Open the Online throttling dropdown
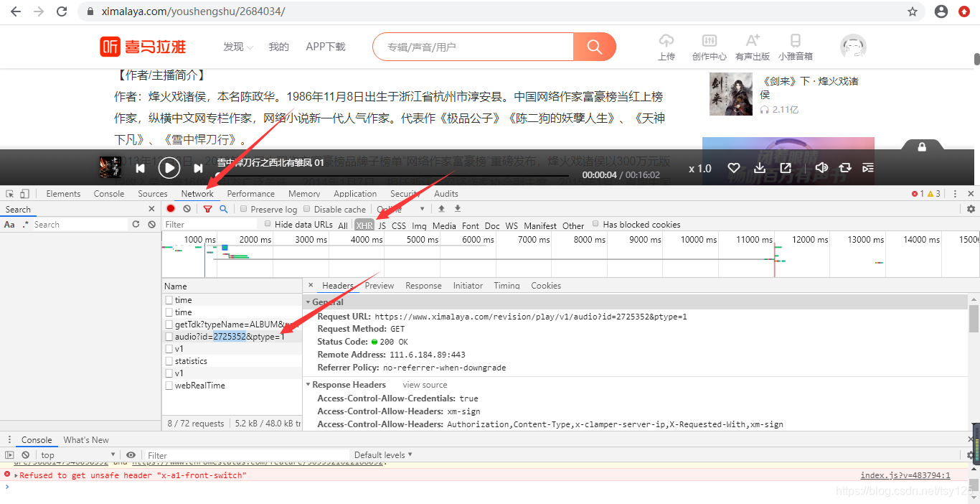This screenshot has width=980, height=504. tap(402, 209)
